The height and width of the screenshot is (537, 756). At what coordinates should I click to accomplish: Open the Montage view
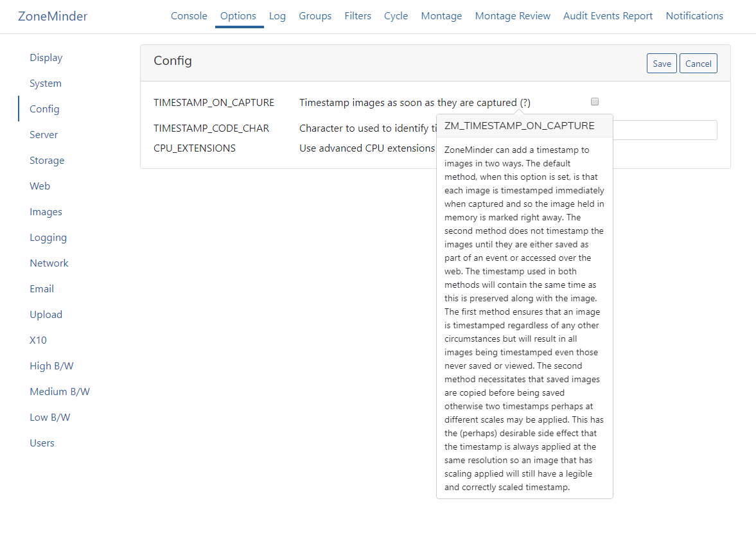[x=441, y=16]
